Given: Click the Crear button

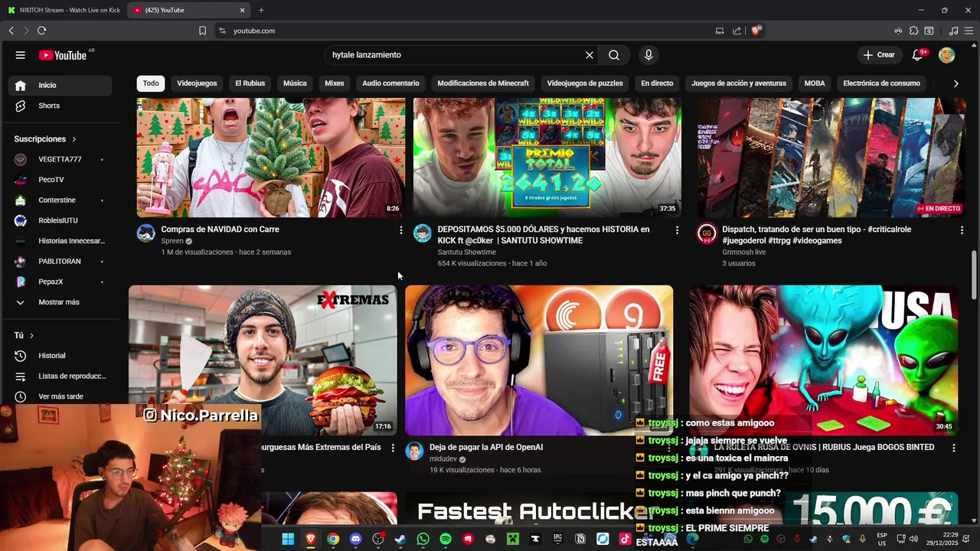Looking at the screenshot, I should 879,55.
